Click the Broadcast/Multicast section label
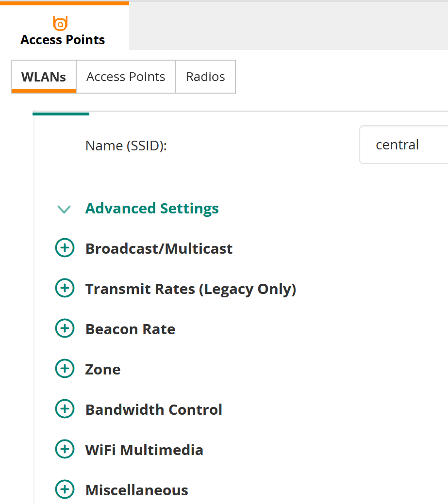Image resolution: width=448 pixels, height=504 pixels. coord(159,249)
